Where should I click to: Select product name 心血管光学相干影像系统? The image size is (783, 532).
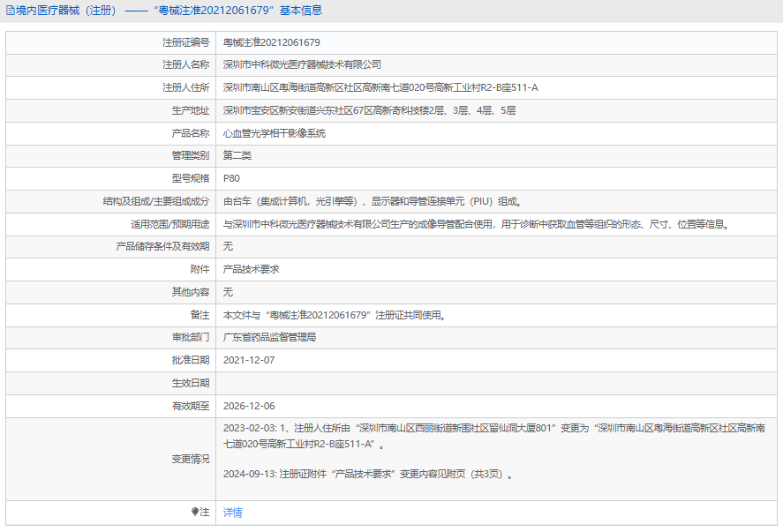pyautogui.click(x=275, y=133)
